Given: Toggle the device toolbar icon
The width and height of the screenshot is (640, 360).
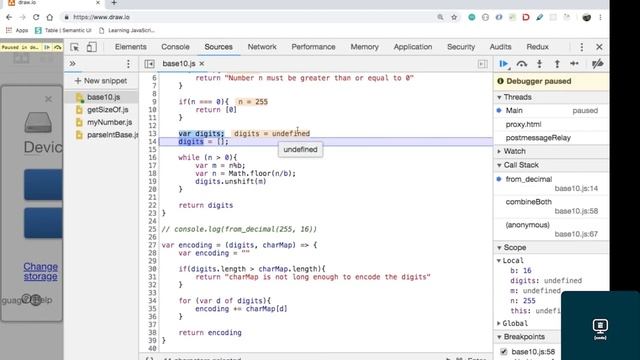Looking at the screenshot, I should click(91, 47).
